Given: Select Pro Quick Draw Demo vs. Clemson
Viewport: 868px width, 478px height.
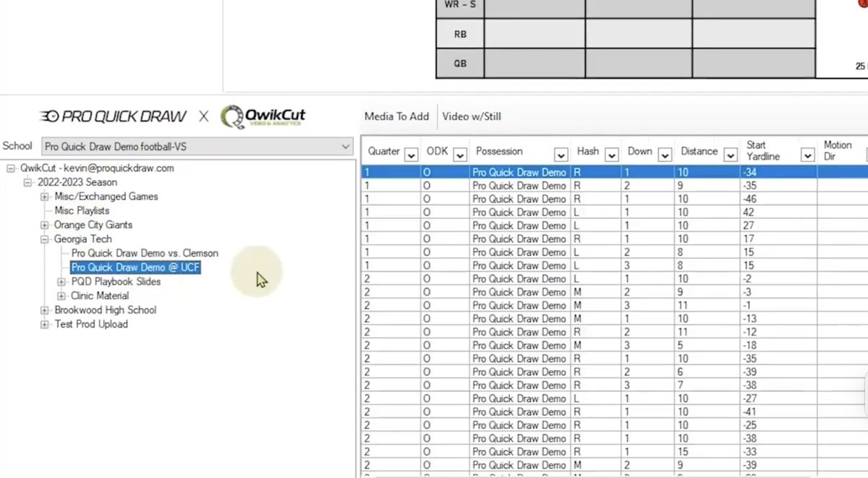Looking at the screenshot, I should coord(145,253).
